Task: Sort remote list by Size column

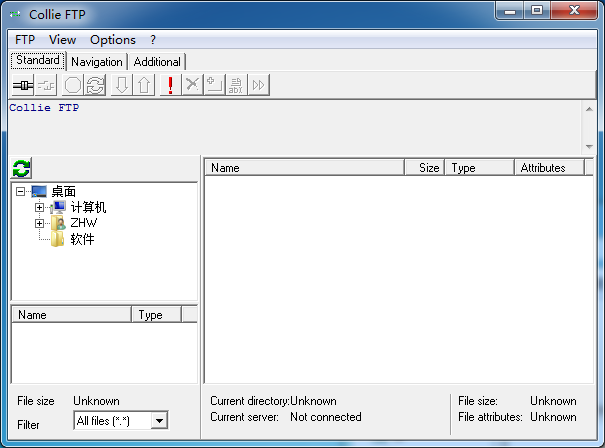Action: [424, 167]
